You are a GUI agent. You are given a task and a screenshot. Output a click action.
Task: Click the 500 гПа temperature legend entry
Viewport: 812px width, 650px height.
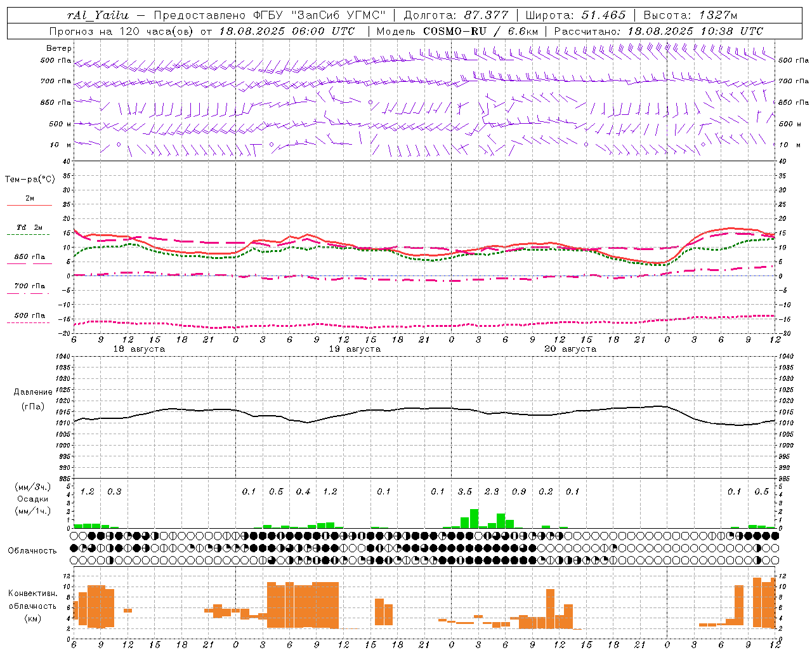point(30,315)
